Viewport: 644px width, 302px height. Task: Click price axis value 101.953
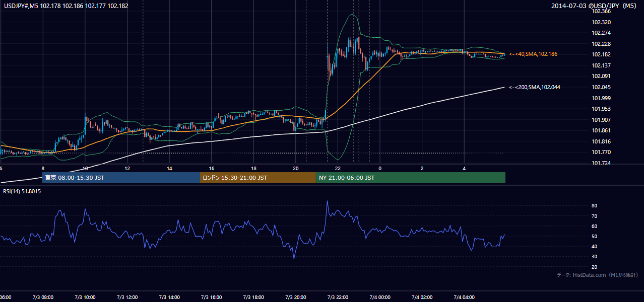coord(601,109)
